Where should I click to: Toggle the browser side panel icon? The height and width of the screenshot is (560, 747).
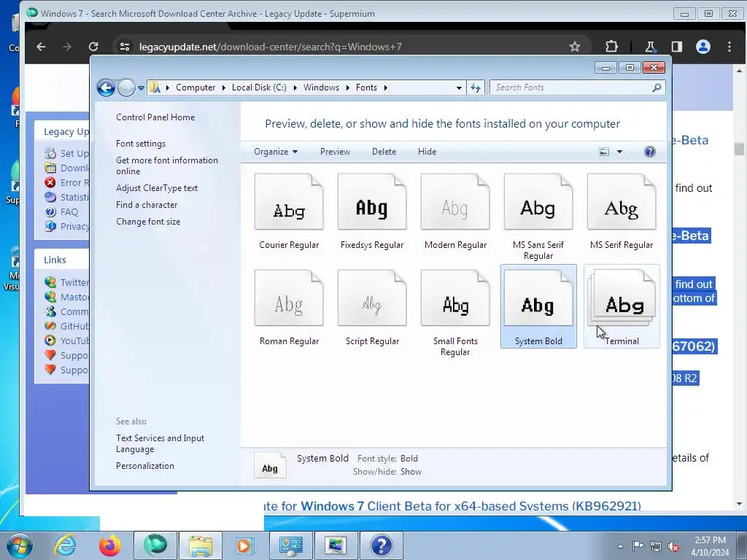(x=676, y=47)
